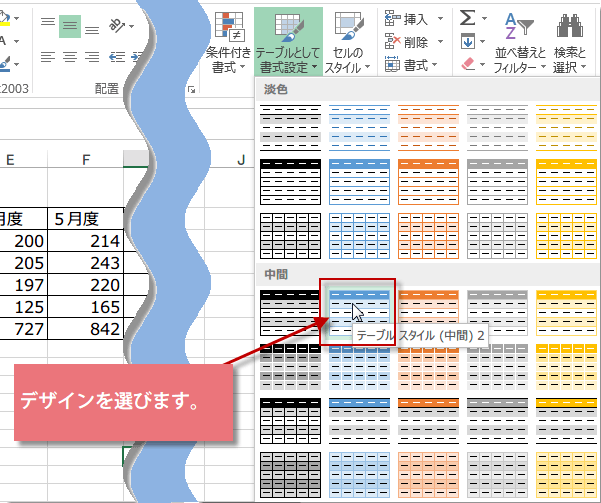Click the decrease indent icon

click(x=117, y=58)
